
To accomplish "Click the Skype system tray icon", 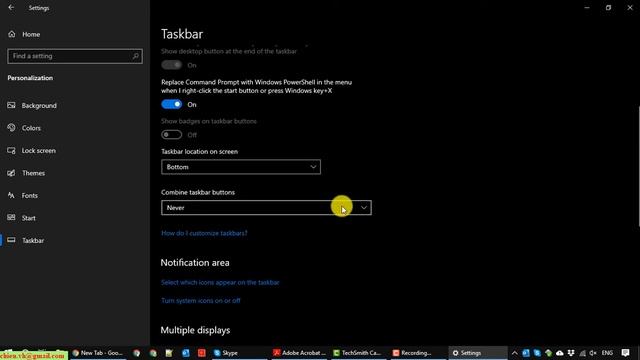I will (x=537, y=353).
